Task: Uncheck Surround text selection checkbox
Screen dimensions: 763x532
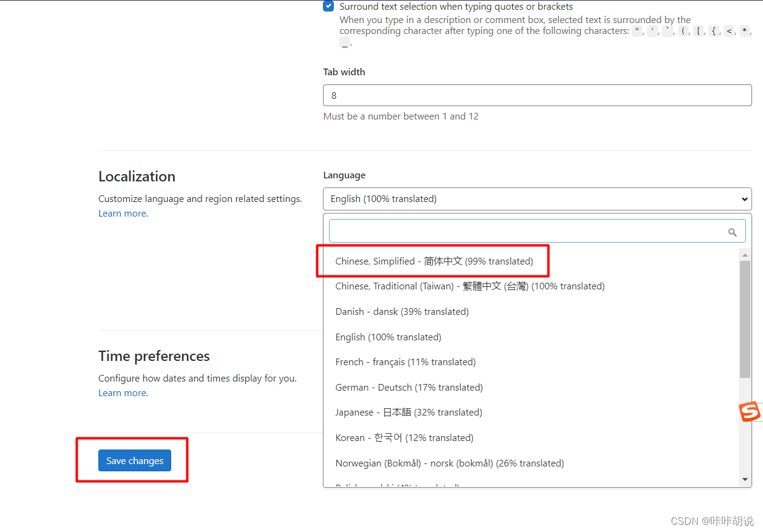Action: 328,7
